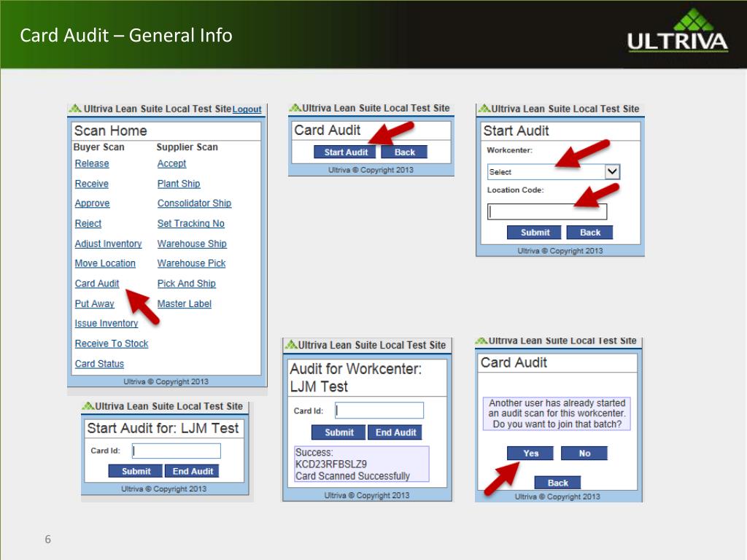Click End Audit in Audit for Workcenter panel
The height and width of the screenshot is (560, 747).
(395, 432)
